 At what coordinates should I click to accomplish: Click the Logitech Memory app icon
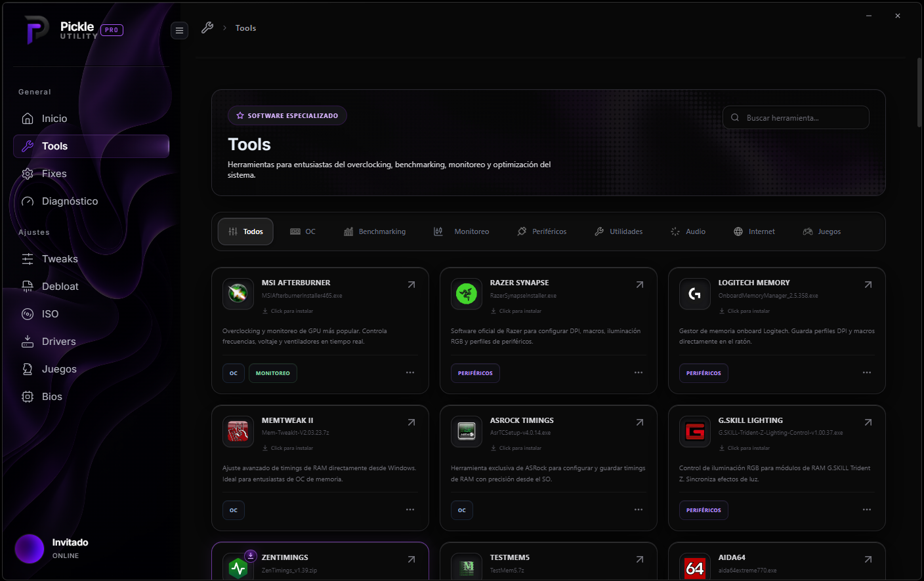point(695,294)
